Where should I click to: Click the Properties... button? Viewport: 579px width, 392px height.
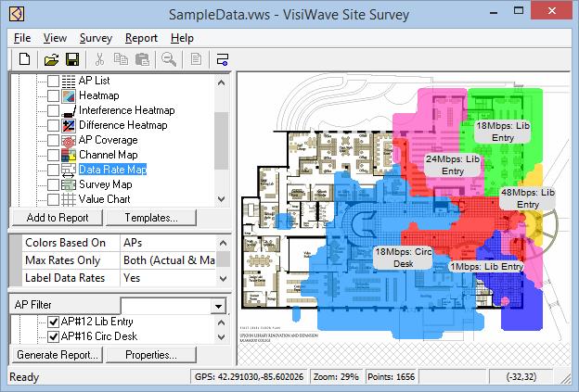coord(151,355)
